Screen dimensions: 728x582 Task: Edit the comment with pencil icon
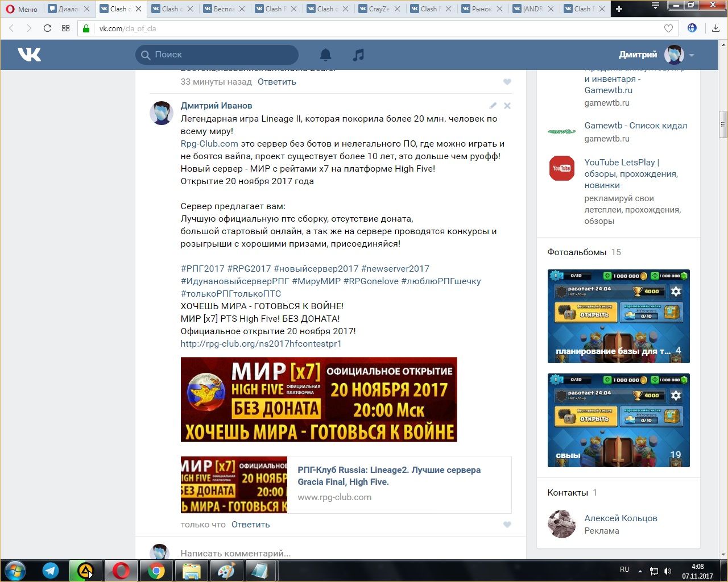(x=493, y=106)
